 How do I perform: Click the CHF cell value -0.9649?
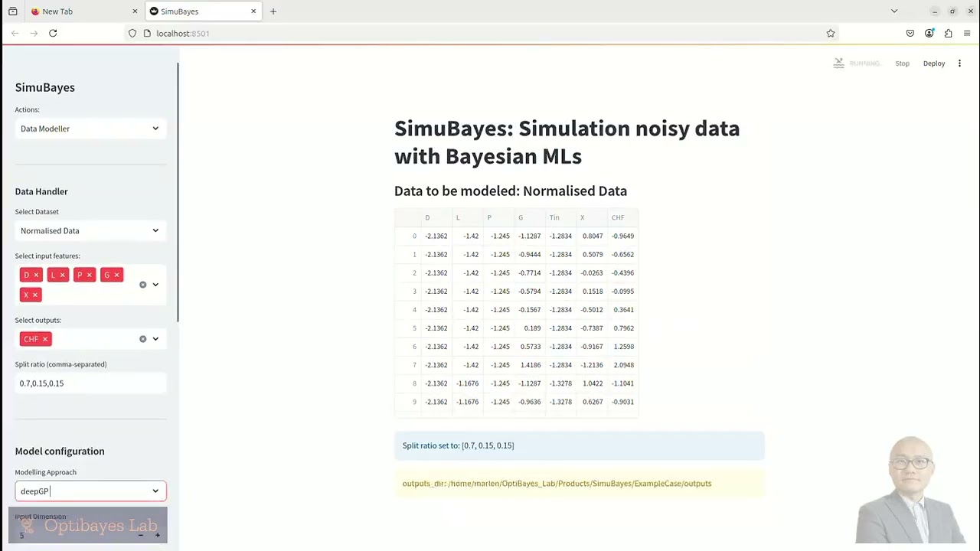[622, 236]
